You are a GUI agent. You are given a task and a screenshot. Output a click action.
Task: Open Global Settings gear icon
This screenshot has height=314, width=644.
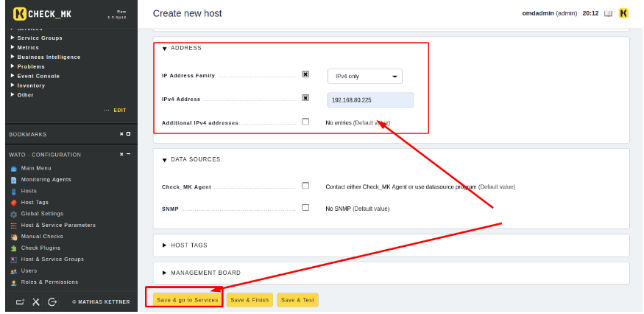[x=13, y=214]
